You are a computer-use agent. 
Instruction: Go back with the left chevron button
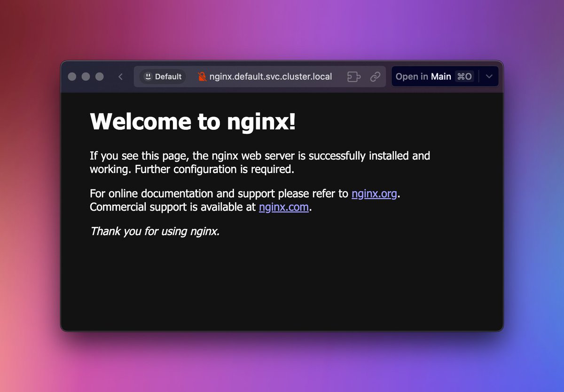coord(120,77)
